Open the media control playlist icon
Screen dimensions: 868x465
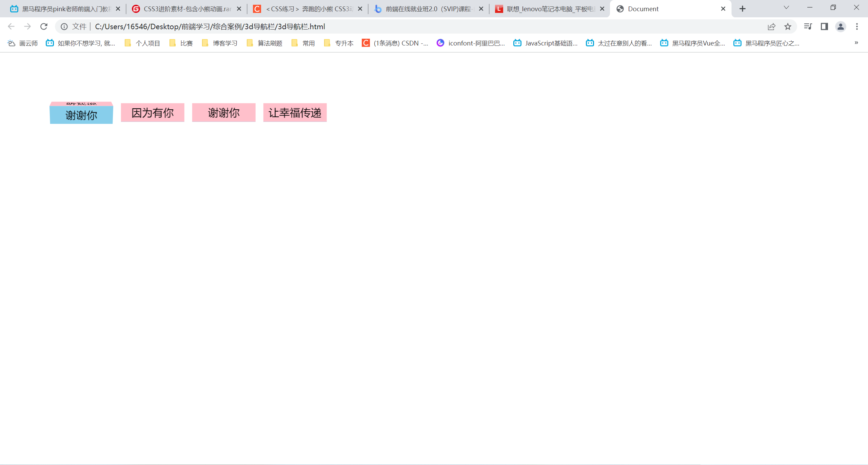coord(808,26)
